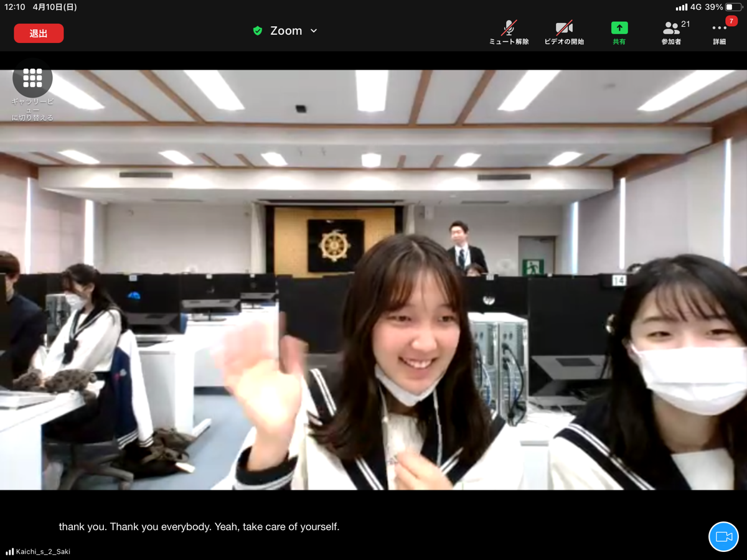Leave the meeting with the red 退出 button
The image size is (747, 560).
click(x=39, y=34)
